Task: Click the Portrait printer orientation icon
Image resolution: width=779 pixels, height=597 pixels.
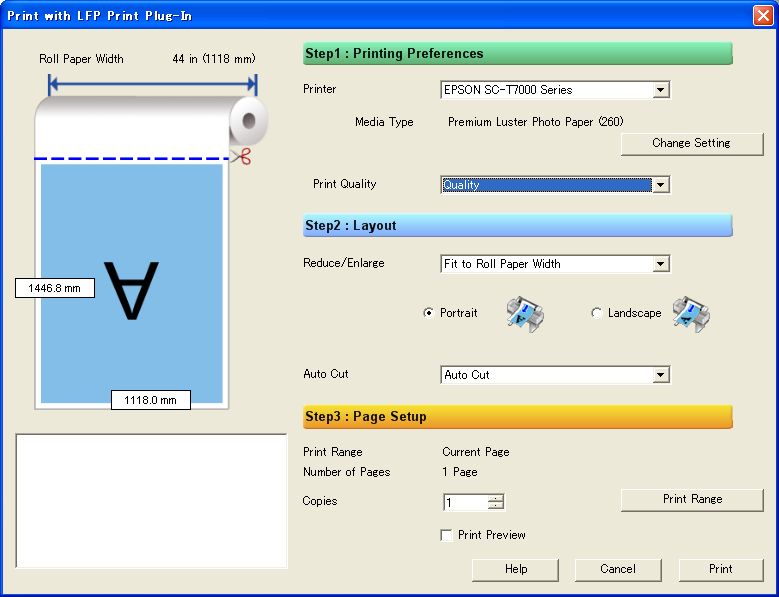Action: coord(525,314)
